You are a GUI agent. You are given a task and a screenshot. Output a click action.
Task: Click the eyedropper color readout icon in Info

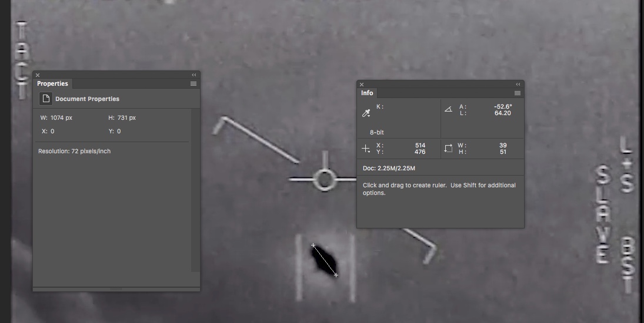click(x=366, y=113)
